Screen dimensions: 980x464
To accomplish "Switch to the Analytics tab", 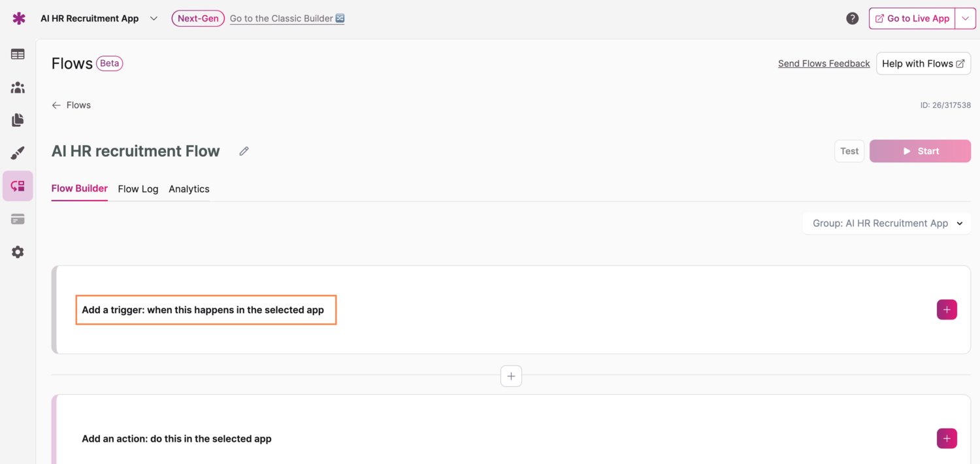I will 189,189.
